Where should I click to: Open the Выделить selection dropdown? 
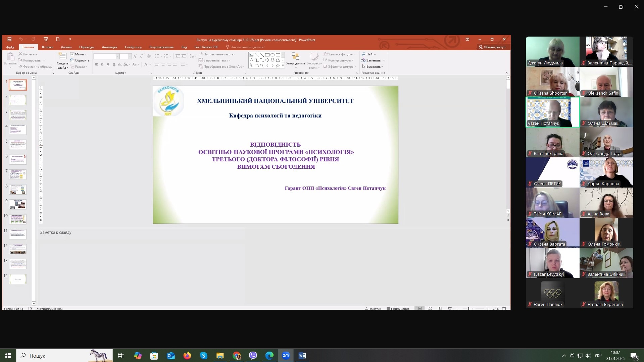coord(373,66)
